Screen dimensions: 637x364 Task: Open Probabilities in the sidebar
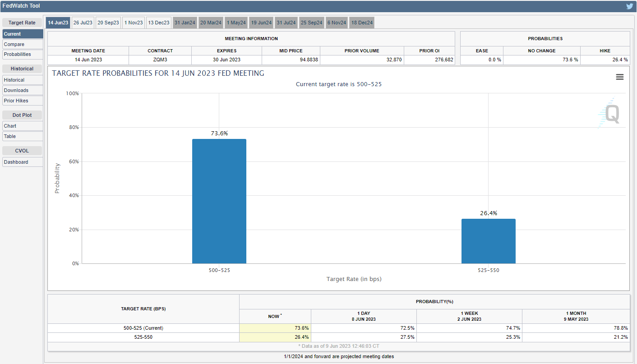pos(23,54)
